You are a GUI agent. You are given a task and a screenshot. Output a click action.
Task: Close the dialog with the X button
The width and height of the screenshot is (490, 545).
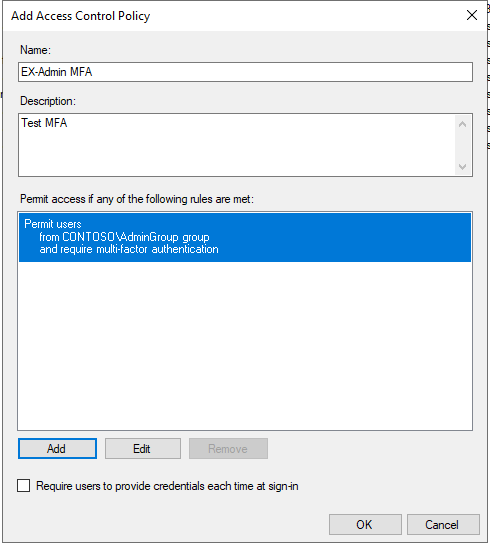[472, 15]
